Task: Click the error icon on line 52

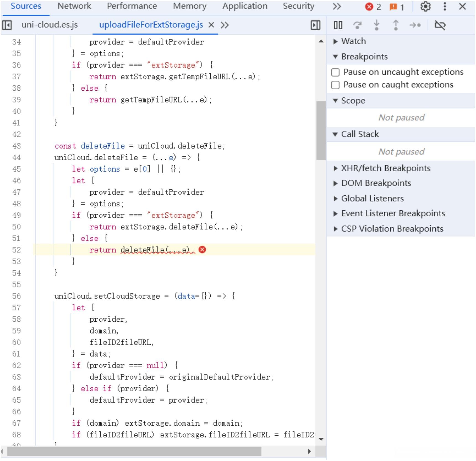Action: 202,250
